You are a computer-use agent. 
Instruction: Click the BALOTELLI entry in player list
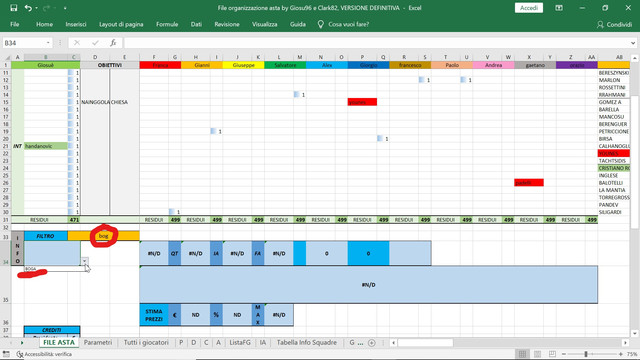tap(614, 183)
